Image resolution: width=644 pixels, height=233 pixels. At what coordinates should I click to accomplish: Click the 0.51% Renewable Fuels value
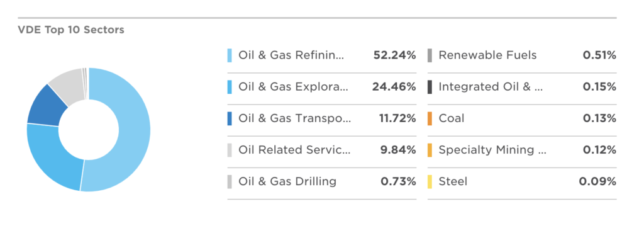(x=599, y=55)
